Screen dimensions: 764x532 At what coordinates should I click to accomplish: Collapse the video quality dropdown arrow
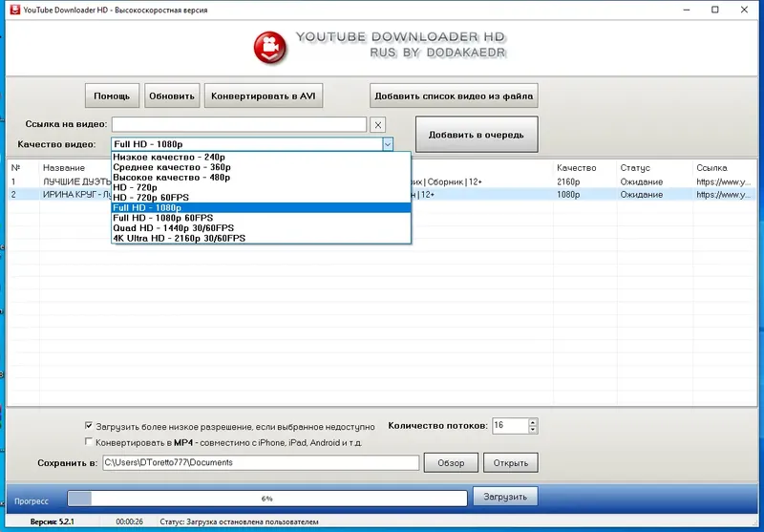388,144
